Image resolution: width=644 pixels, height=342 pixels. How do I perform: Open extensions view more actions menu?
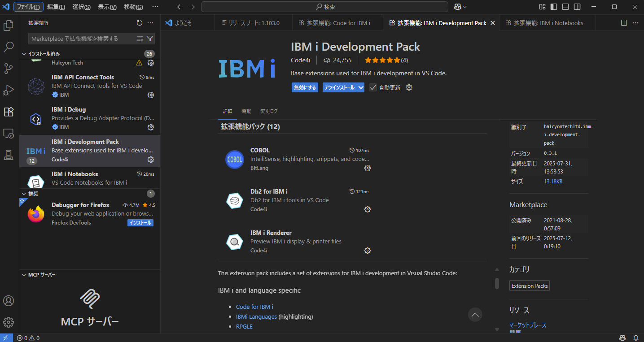point(150,23)
